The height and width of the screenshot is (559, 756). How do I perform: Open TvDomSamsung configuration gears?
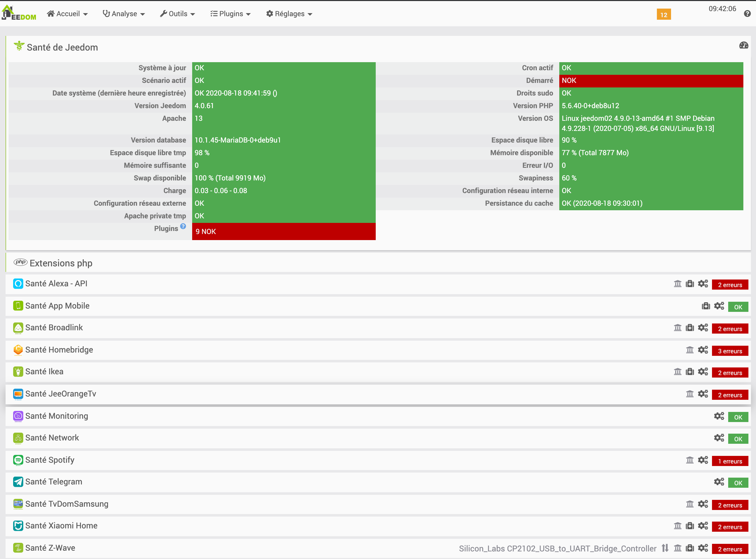(x=703, y=504)
